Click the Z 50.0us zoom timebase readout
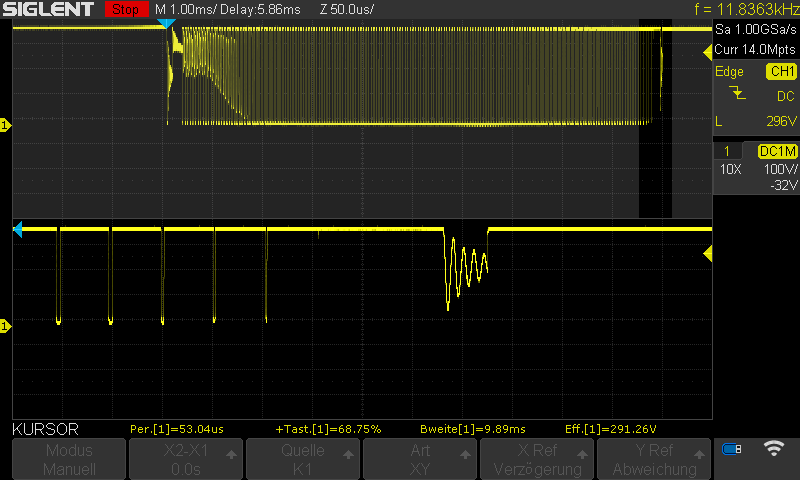Screen dimensions: 800x480 coord(347,9)
